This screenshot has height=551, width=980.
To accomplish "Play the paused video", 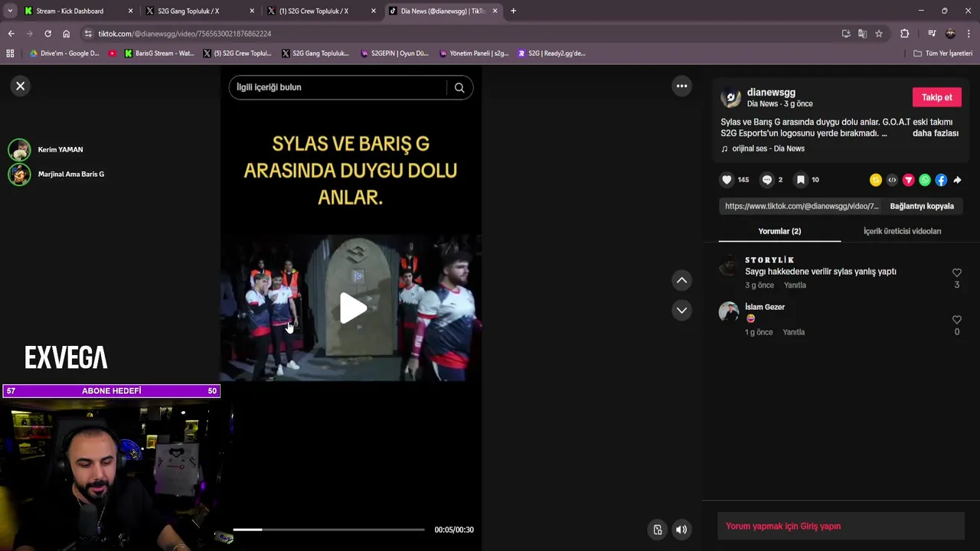I will pyautogui.click(x=352, y=308).
